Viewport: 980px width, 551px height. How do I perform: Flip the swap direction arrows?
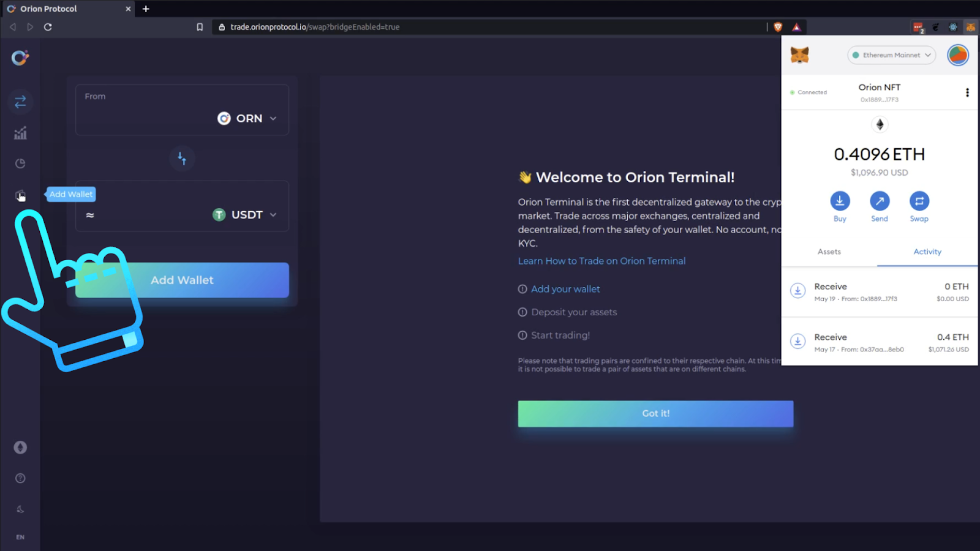(x=182, y=159)
